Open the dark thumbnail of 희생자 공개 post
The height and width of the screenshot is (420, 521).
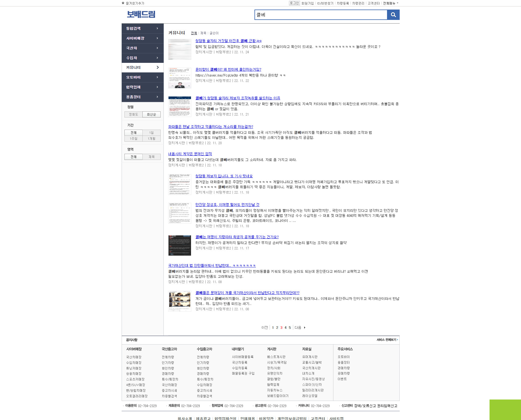pyautogui.click(x=179, y=245)
